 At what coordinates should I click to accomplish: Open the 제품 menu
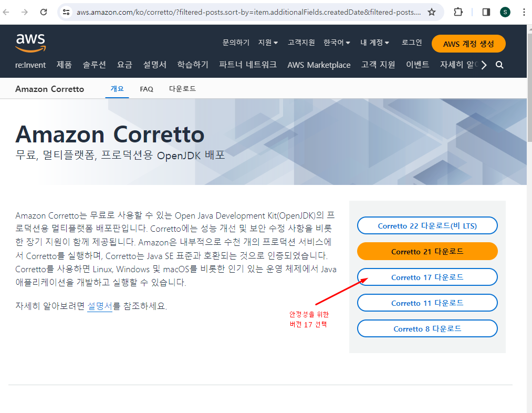click(64, 65)
